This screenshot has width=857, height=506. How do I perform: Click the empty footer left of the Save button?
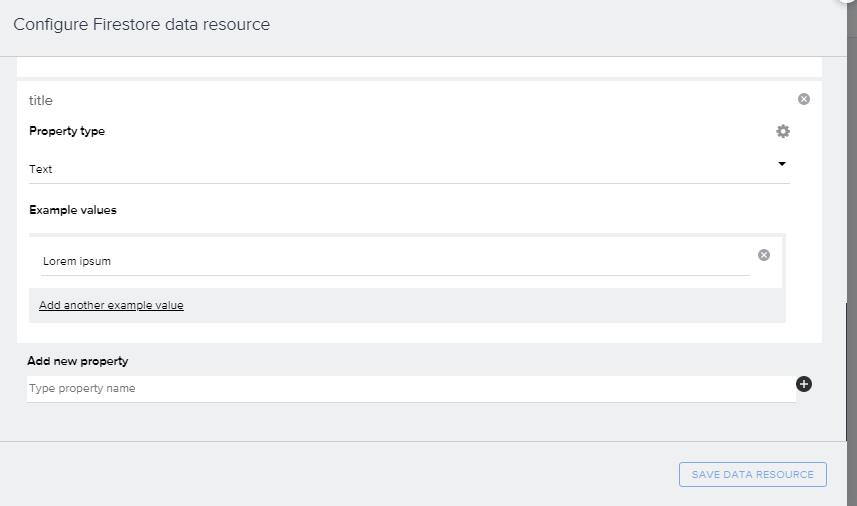point(339,474)
